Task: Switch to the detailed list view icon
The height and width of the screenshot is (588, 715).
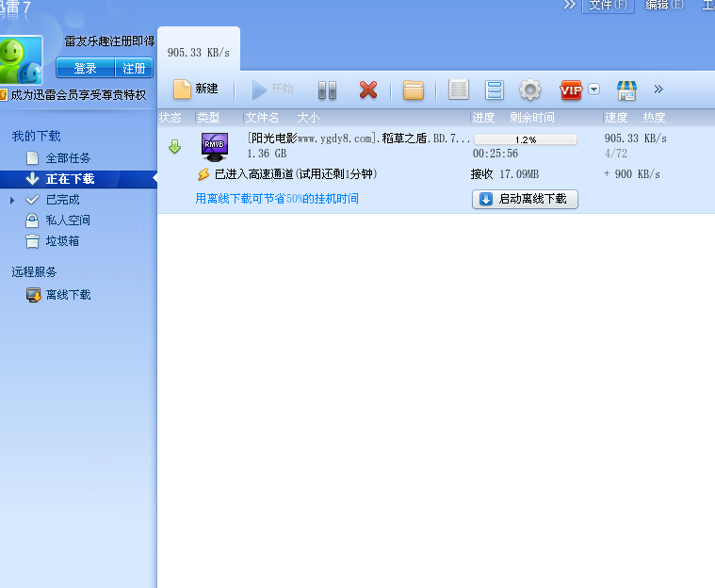Action: (x=495, y=90)
